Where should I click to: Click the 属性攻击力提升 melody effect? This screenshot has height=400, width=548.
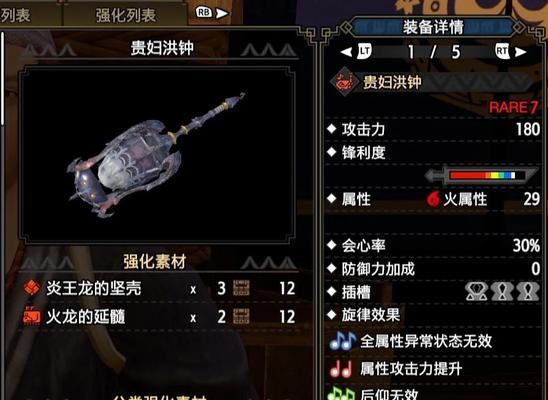411,369
